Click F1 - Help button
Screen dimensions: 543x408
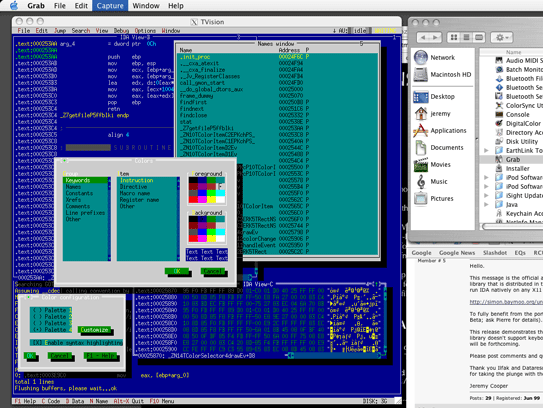101,356
